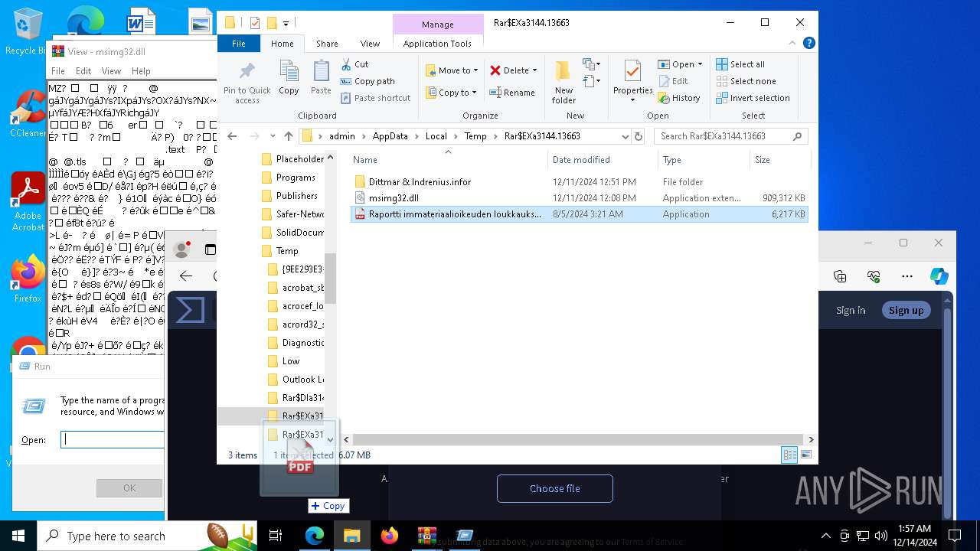Click admin in address breadcrumb
This screenshot has width=980, height=551.
342,136
